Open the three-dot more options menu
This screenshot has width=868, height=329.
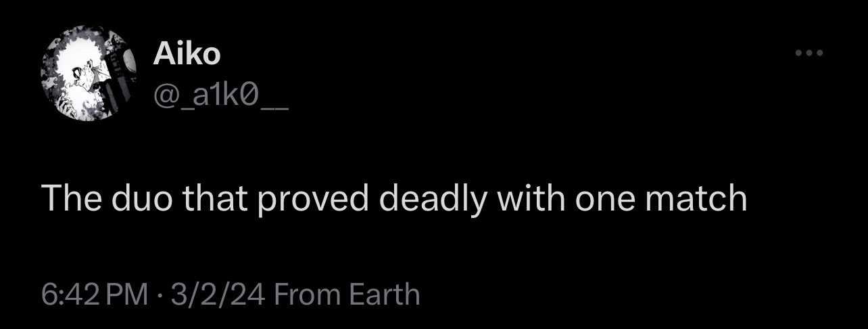[x=809, y=54]
